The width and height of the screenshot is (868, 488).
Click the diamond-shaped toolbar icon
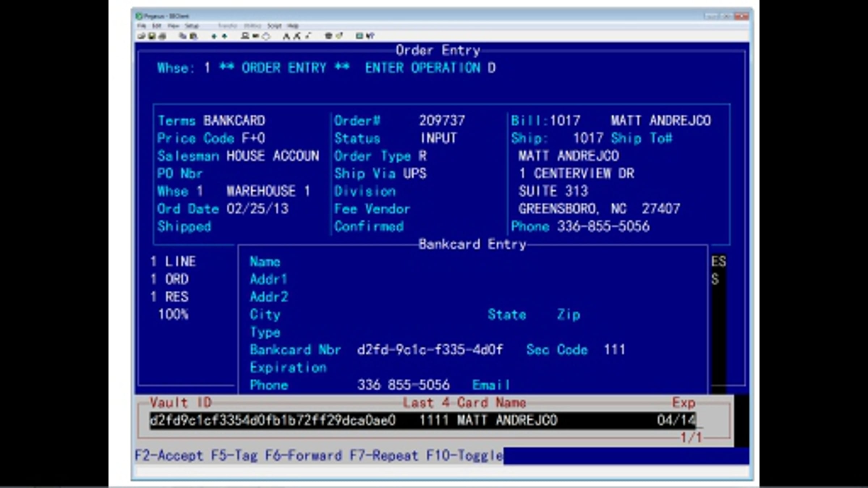[x=266, y=36]
